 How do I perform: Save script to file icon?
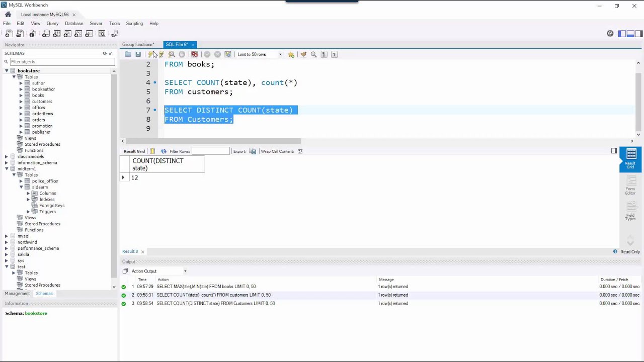tap(138, 54)
